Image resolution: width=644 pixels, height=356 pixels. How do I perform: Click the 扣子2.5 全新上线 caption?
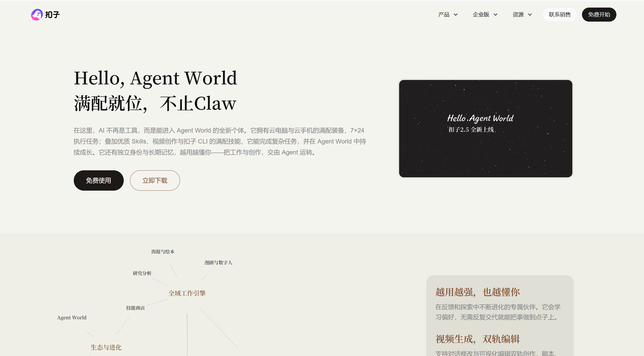[471, 130]
